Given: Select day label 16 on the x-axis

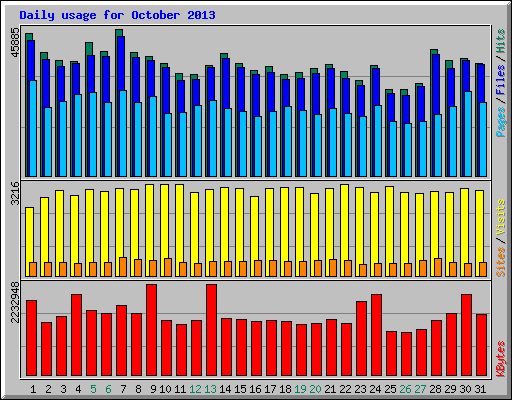Looking at the screenshot, I should [x=255, y=389].
